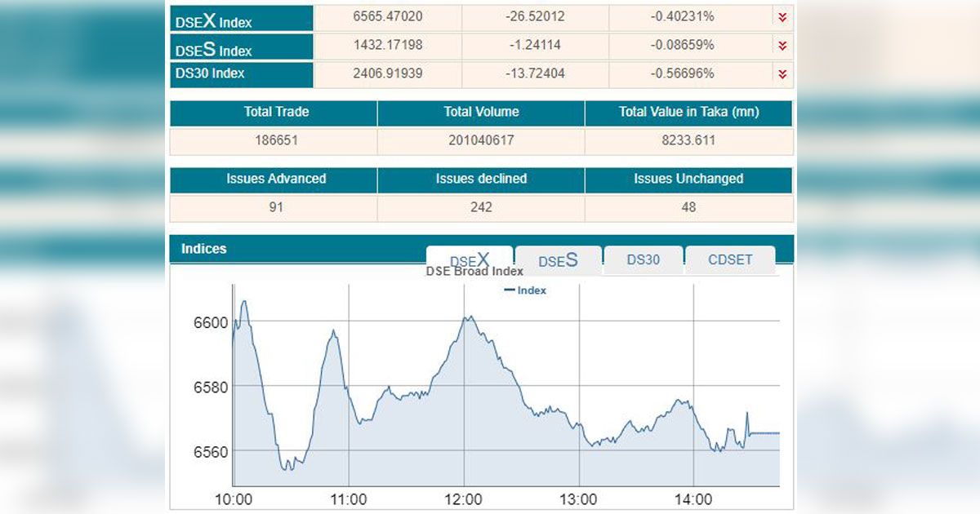Switch to the DSES chart tab
The image size is (980, 514).
(x=558, y=261)
